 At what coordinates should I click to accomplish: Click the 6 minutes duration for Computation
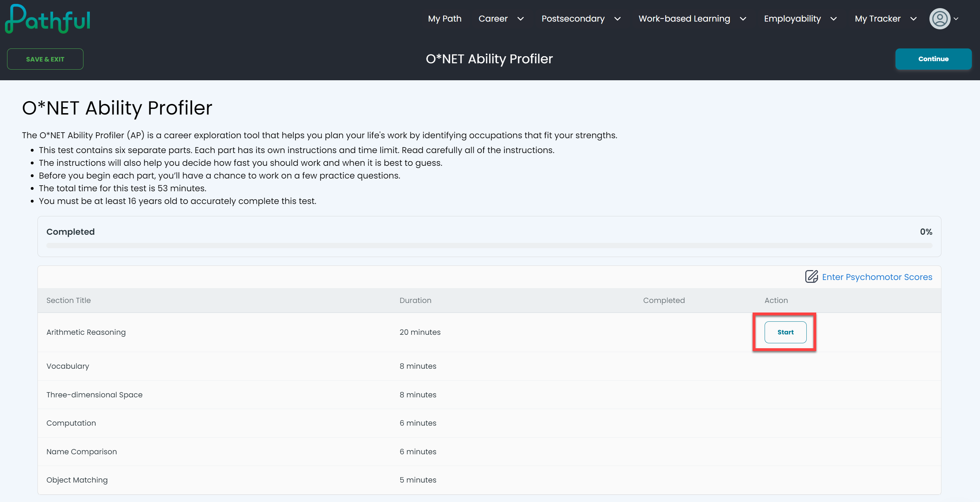(x=418, y=423)
